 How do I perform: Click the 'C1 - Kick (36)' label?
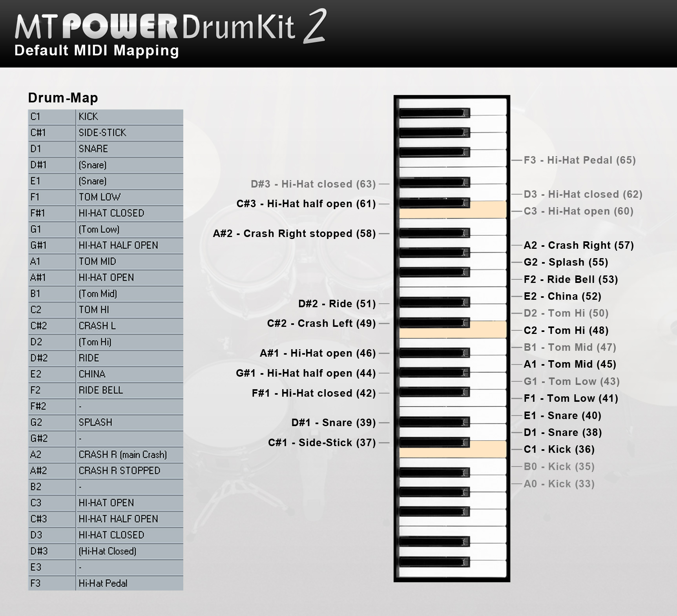(559, 449)
